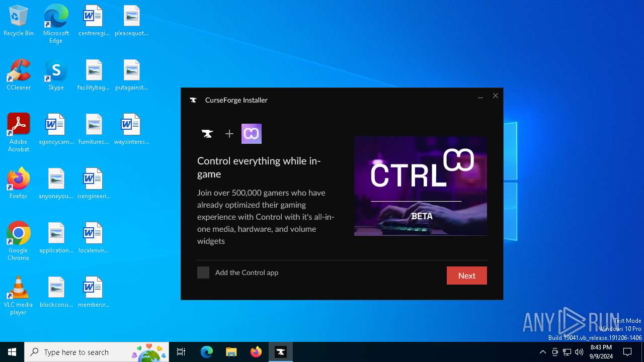Open the Windows Start menu
This screenshot has height=362, width=644.
[12, 352]
